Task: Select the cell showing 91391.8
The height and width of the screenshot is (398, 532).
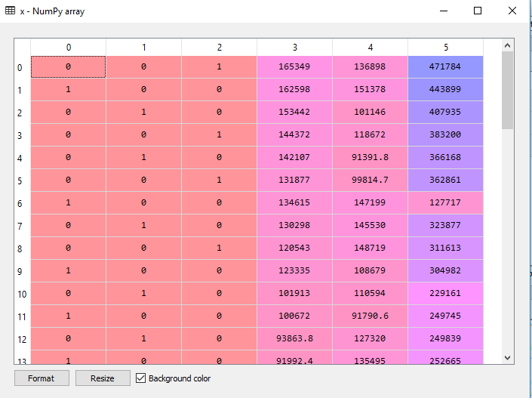Action: click(370, 158)
